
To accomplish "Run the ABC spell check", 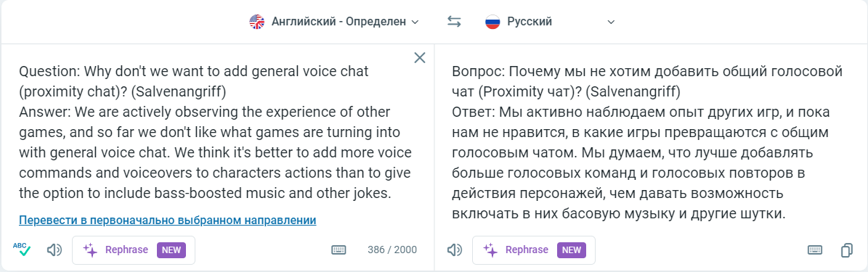I will pos(22,250).
